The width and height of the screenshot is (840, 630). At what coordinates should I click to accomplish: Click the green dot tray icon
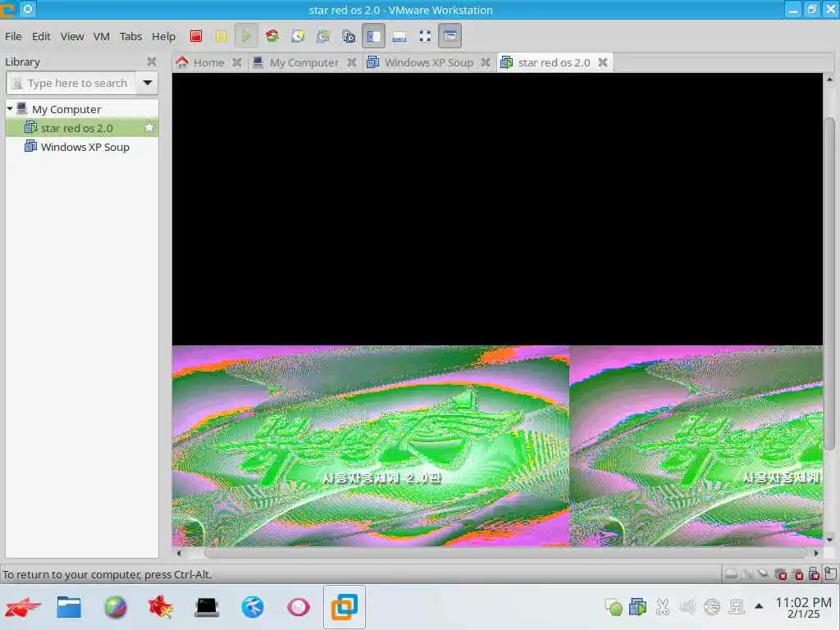(614, 608)
